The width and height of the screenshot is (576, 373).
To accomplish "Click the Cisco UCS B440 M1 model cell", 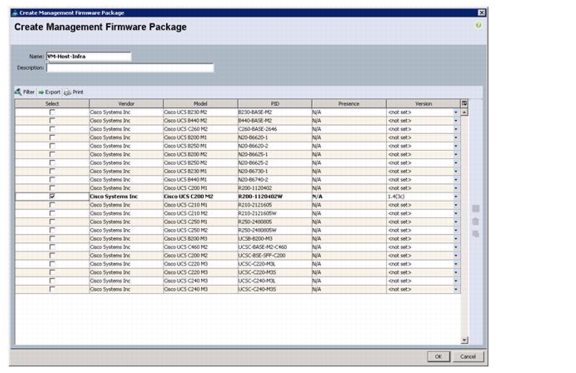I will tap(201, 180).
